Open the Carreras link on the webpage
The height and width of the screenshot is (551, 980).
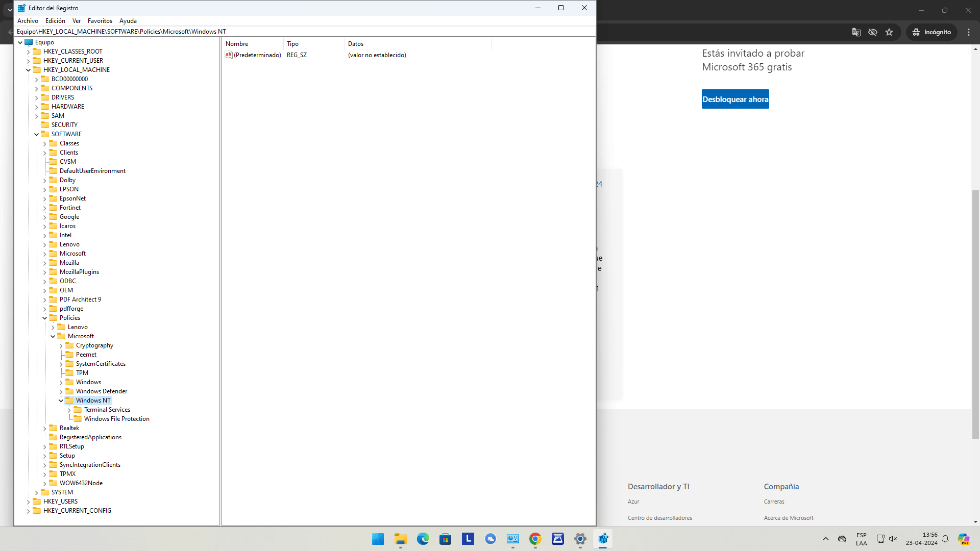tap(774, 502)
